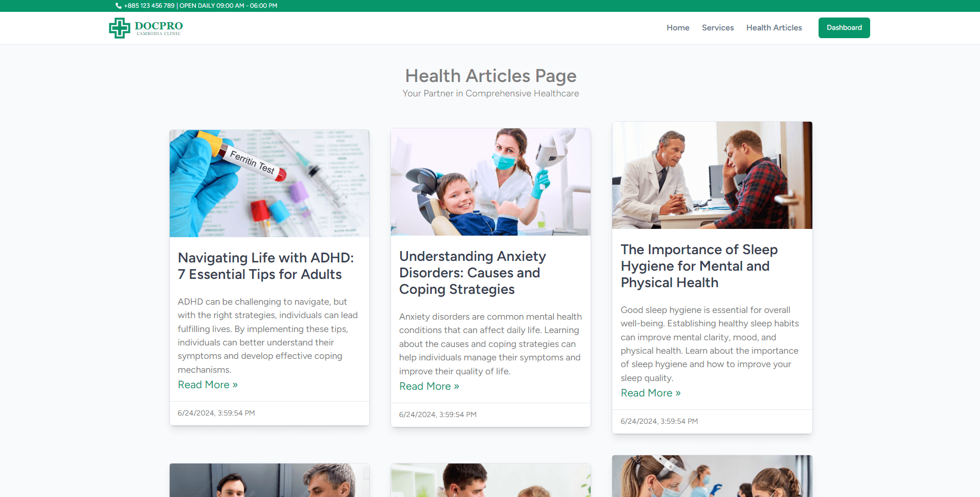Open the bottom-middle partially visible article image
The image size is (980, 497).
(x=491, y=480)
